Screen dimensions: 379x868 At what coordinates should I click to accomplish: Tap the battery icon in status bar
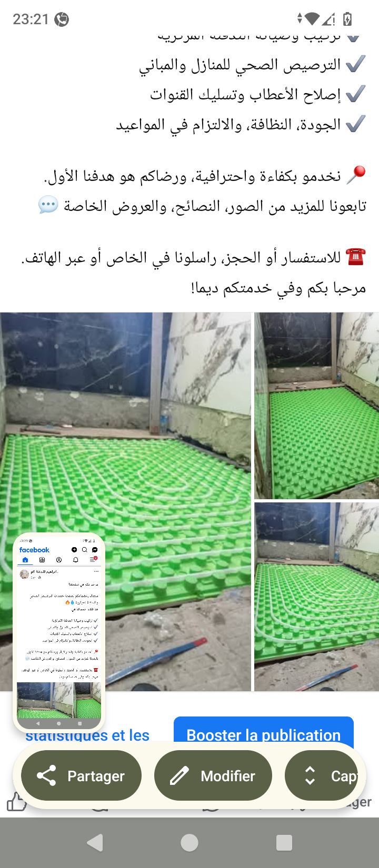point(347,19)
